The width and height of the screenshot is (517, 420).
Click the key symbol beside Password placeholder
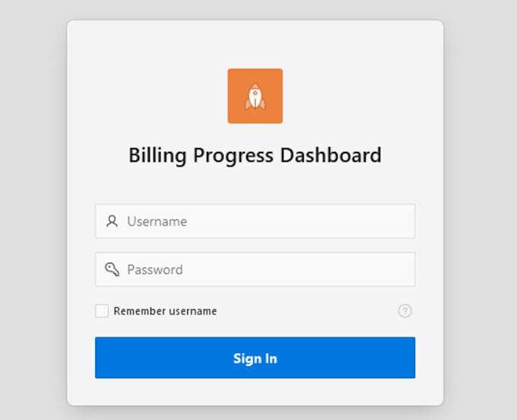(x=112, y=269)
